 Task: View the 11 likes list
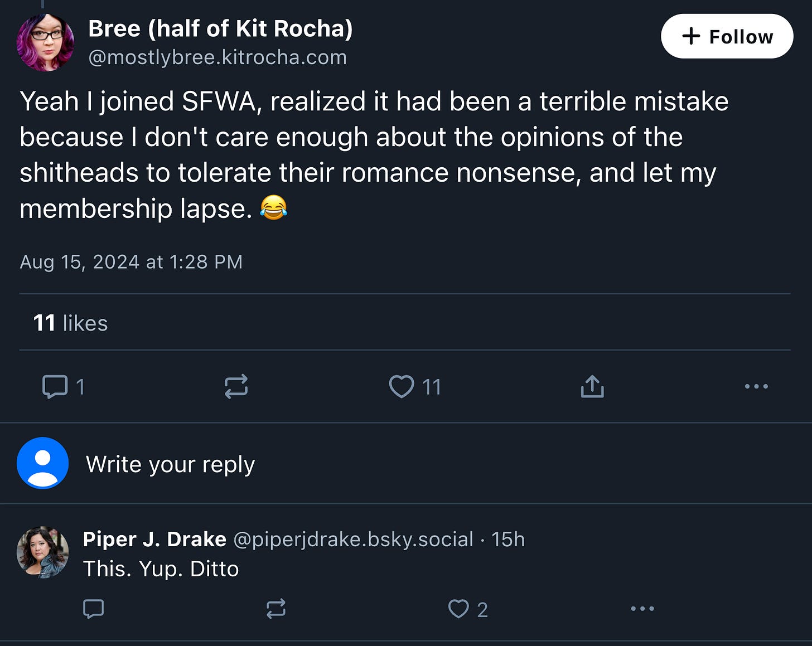pos(70,323)
